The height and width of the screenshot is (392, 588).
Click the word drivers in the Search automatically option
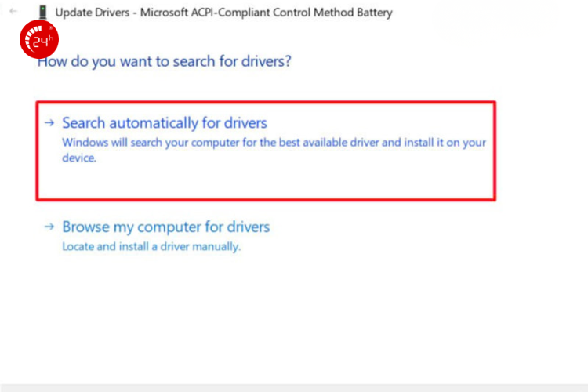point(245,123)
